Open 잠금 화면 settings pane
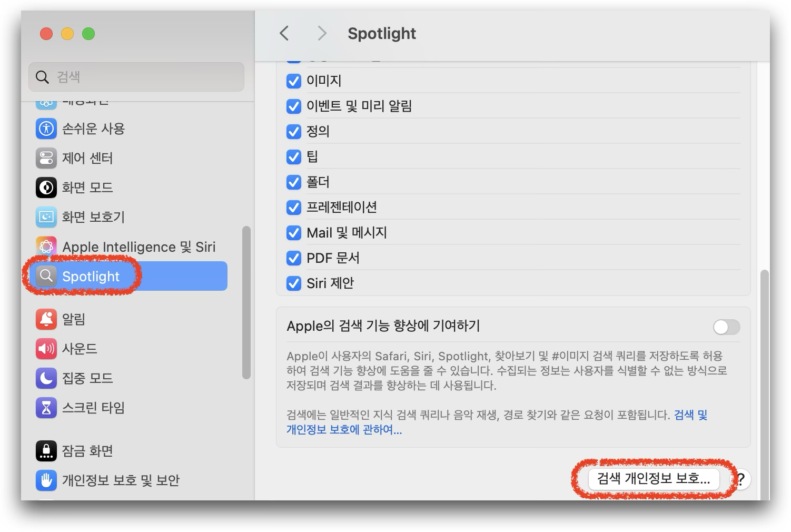 (128, 450)
